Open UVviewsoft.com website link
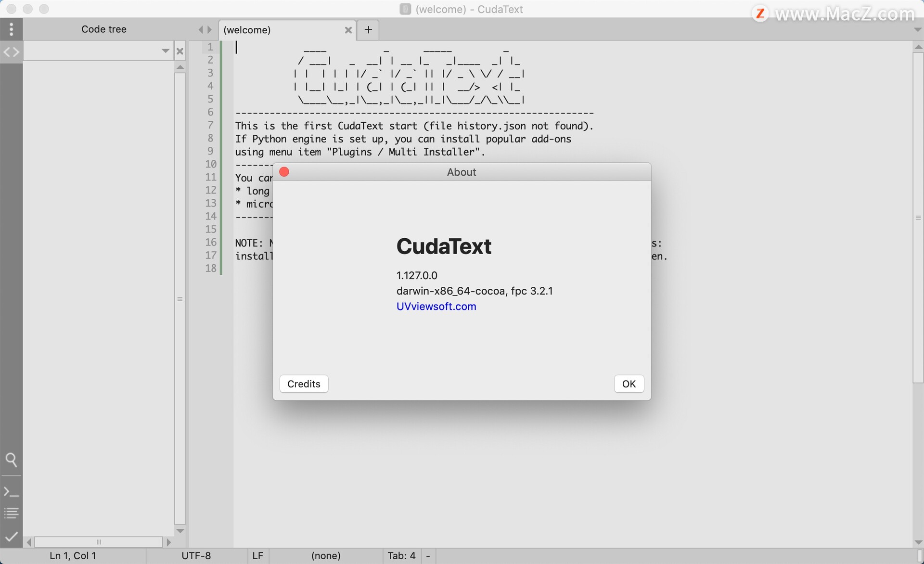 pos(435,306)
